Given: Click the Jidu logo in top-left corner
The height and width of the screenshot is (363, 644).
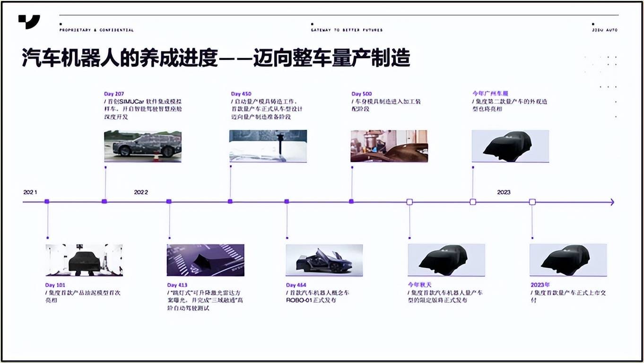Looking at the screenshot, I should 29,22.
